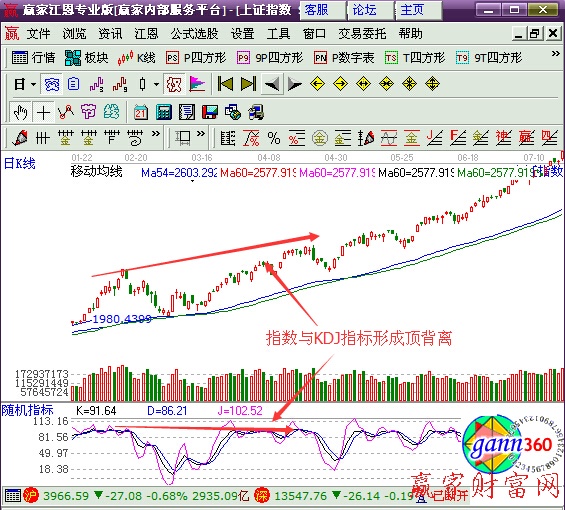565x510 pixels.
Task: Toggle the crosshair cursor tool
Action: tap(43, 112)
